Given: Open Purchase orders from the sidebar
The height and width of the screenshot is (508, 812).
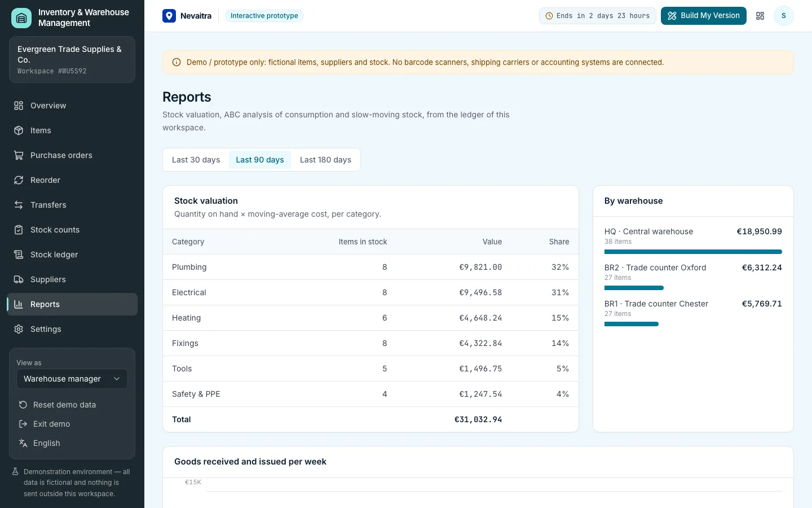Looking at the screenshot, I should [x=72, y=155].
